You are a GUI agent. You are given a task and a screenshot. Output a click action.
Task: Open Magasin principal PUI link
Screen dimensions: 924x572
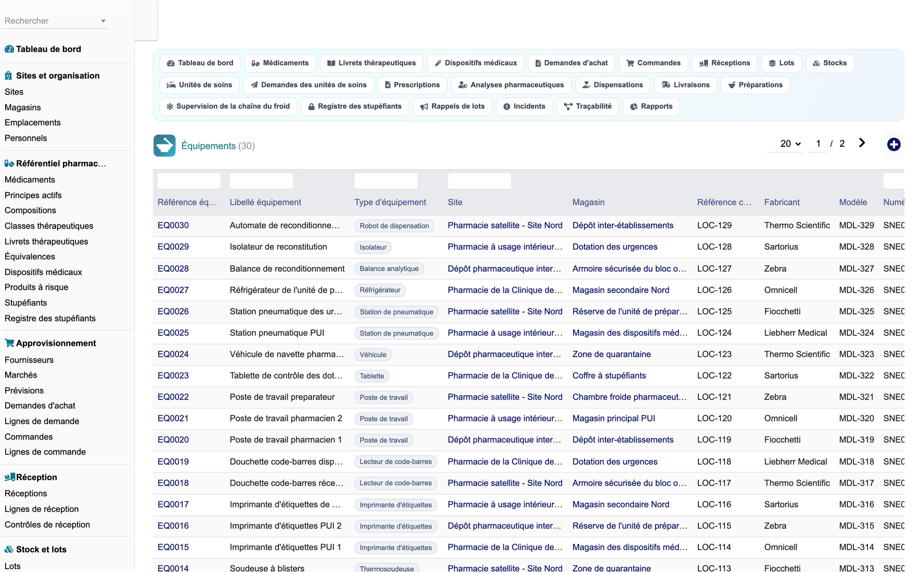[x=613, y=419]
